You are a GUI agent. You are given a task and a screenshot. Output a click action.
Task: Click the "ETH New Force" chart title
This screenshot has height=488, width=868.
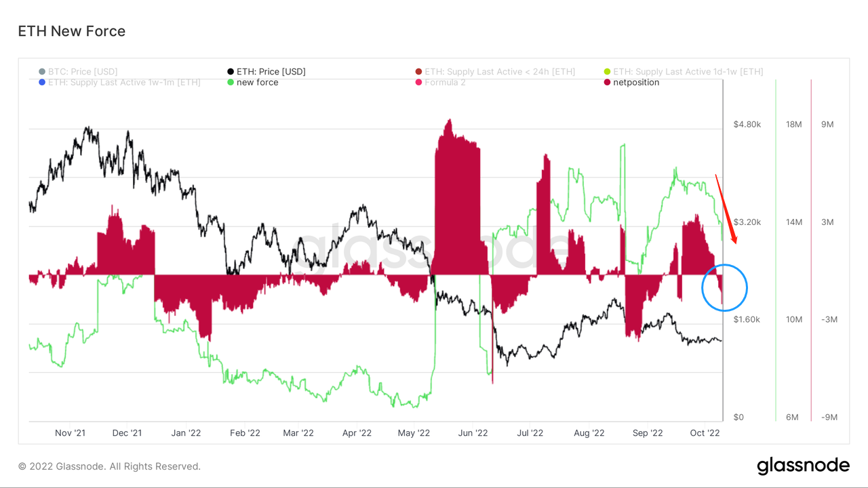[x=71, y=31]
